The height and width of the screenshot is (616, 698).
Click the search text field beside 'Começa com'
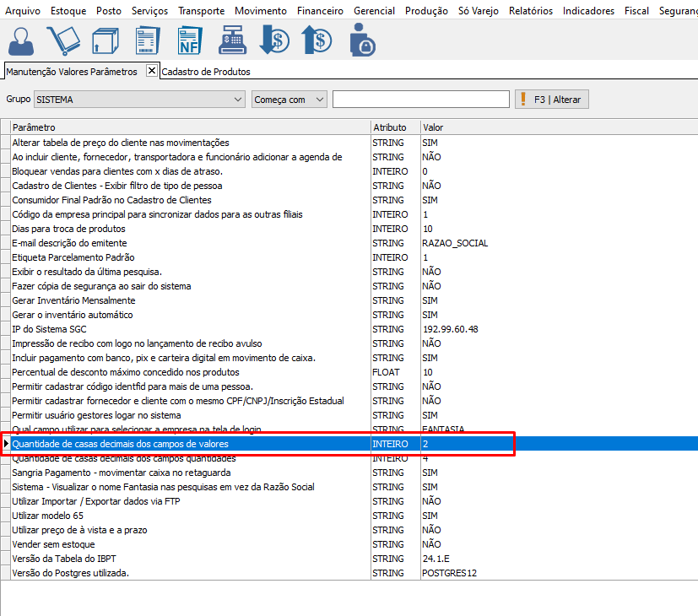(420, 100)
